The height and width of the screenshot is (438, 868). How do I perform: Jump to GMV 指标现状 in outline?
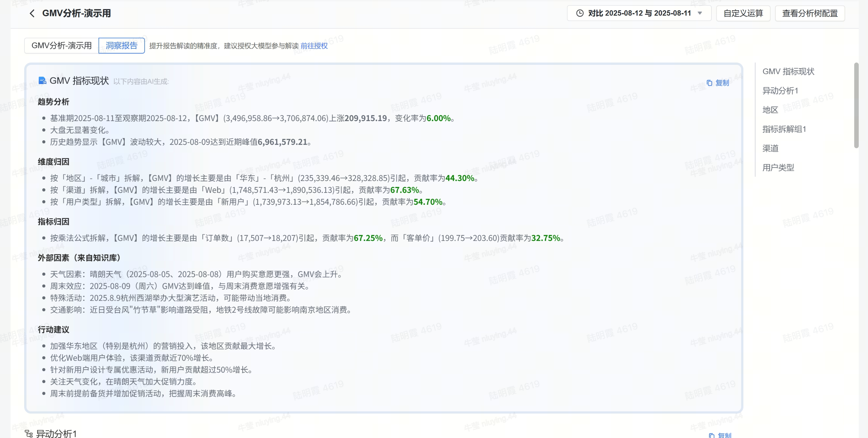[x=788, y=71]
